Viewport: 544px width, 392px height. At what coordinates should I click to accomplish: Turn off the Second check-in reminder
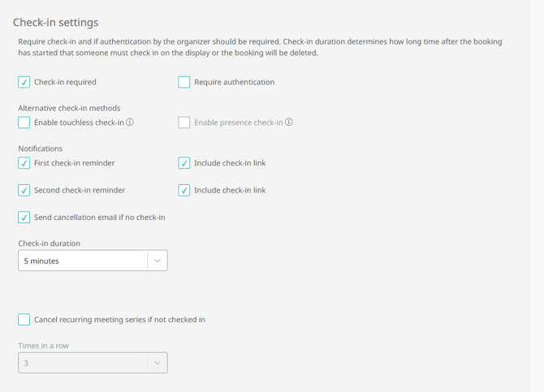[x=24, y=190]
